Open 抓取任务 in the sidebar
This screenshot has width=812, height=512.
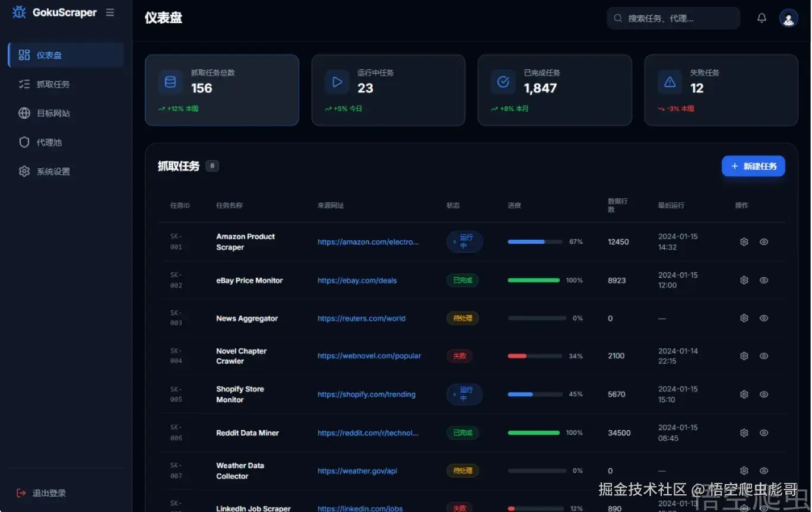tap(66, 84)
